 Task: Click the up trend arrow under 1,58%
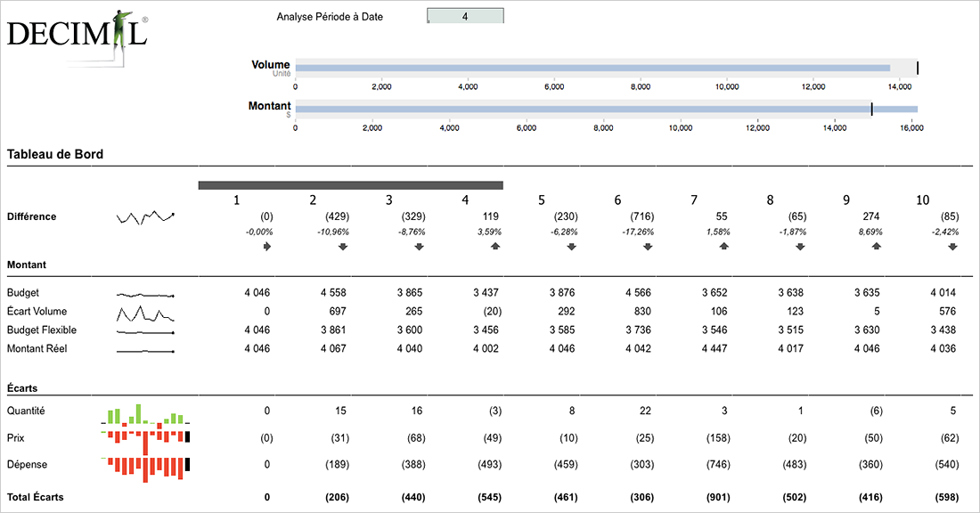(724, 246)
